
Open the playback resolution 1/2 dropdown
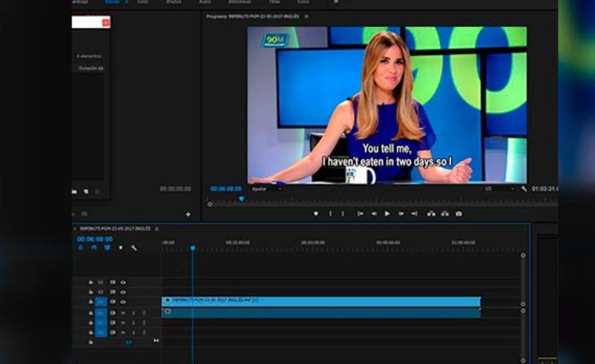(499, 188)
